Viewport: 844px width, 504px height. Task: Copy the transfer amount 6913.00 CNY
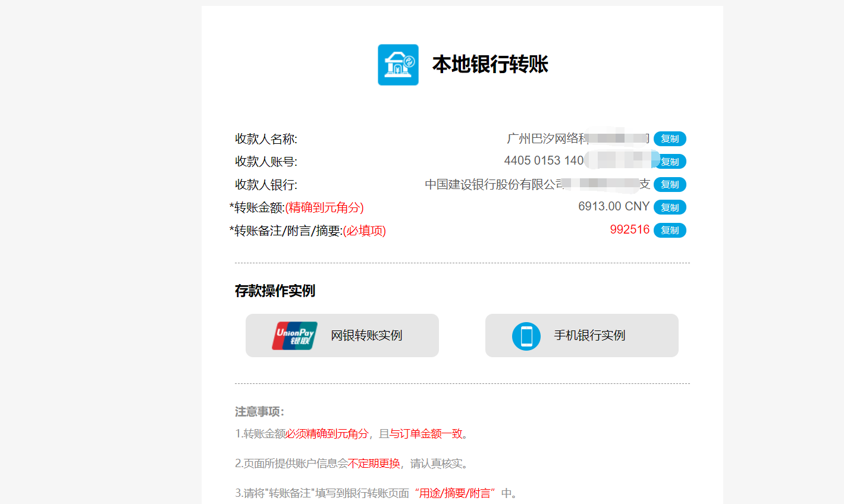(670, 207)
